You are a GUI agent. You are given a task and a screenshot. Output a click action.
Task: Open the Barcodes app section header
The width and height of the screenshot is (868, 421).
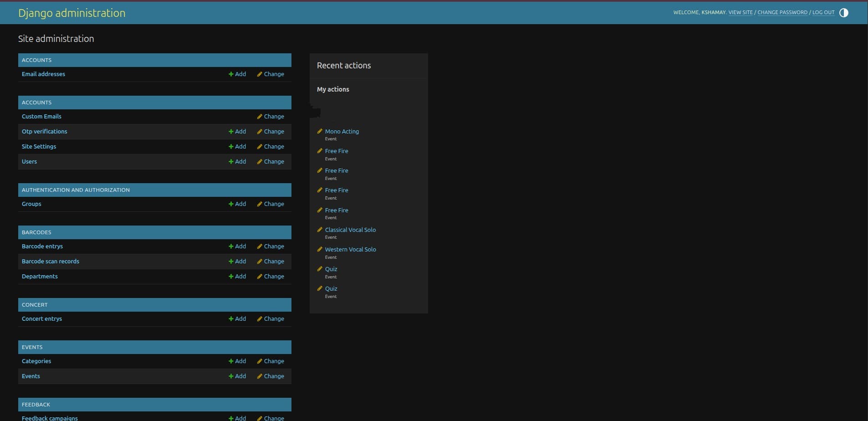point(36,232)
